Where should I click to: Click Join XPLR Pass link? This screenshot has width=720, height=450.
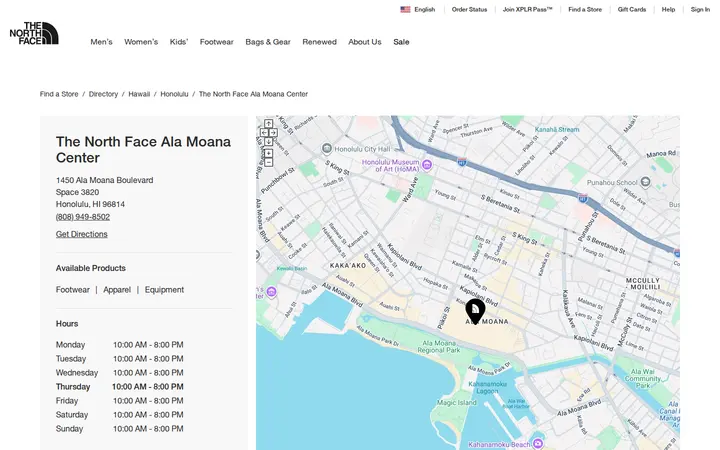click(528, 9)
